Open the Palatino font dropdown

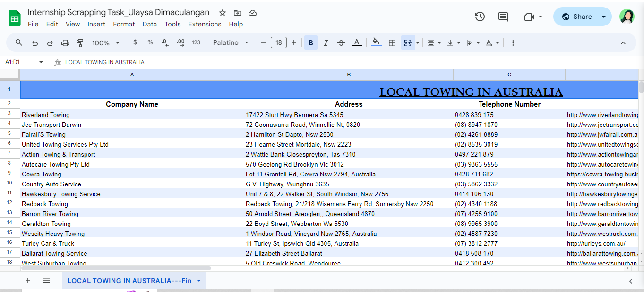pyautogui.click(x=231, y=43)
